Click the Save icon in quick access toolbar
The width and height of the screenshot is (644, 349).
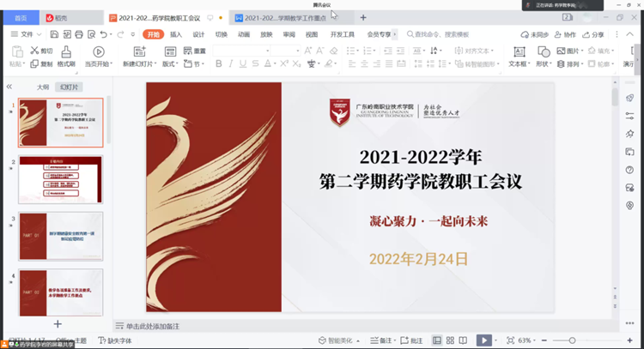click(x=54, y=34)
